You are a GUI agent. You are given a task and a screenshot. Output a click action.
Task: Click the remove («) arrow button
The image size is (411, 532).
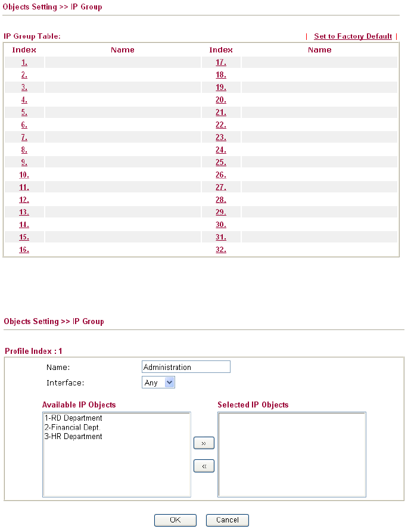[x=204, y=466]
